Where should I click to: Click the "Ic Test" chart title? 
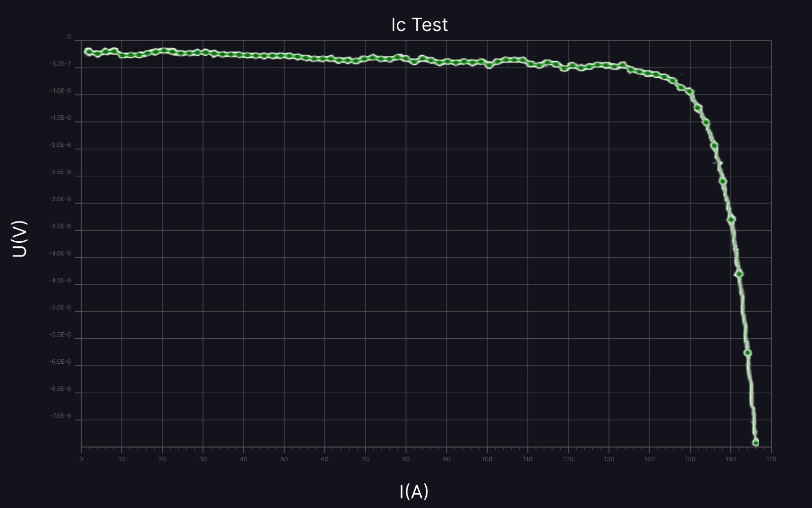coord(419,24)
